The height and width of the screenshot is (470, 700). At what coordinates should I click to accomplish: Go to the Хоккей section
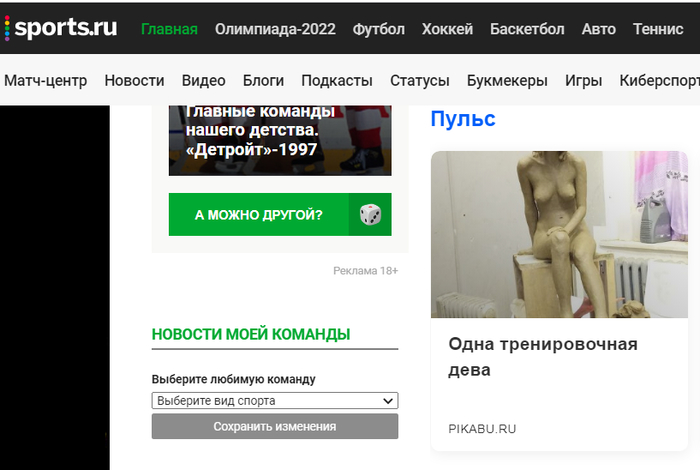pyautogui.click(x=447, y=29)
